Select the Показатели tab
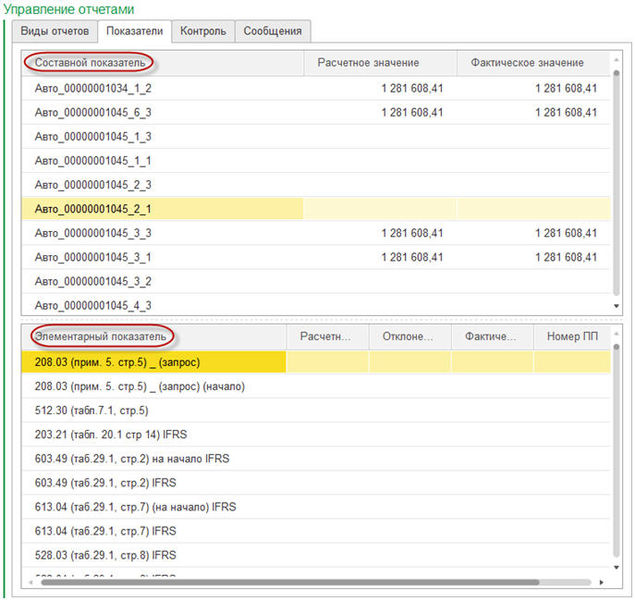 point(135,31)
